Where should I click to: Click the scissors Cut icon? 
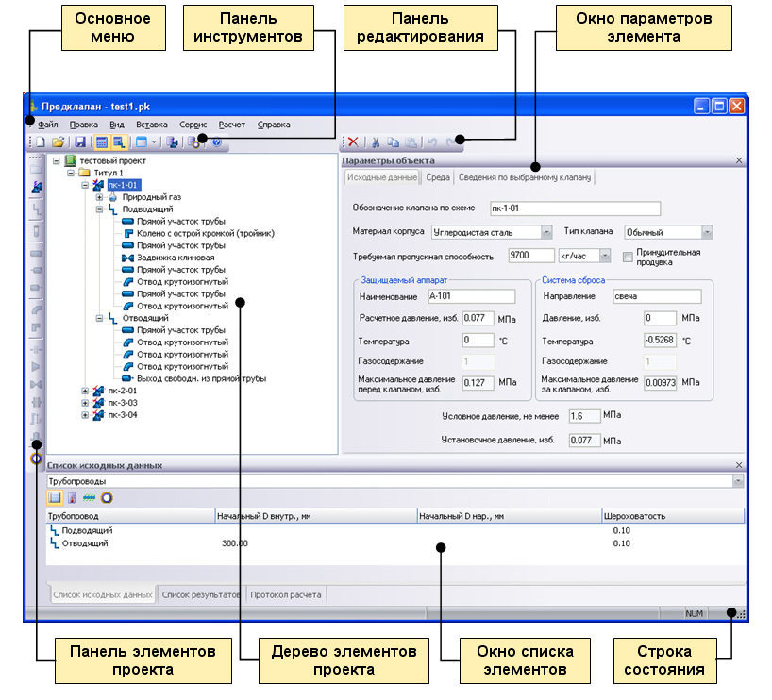(x=375, y=142)
